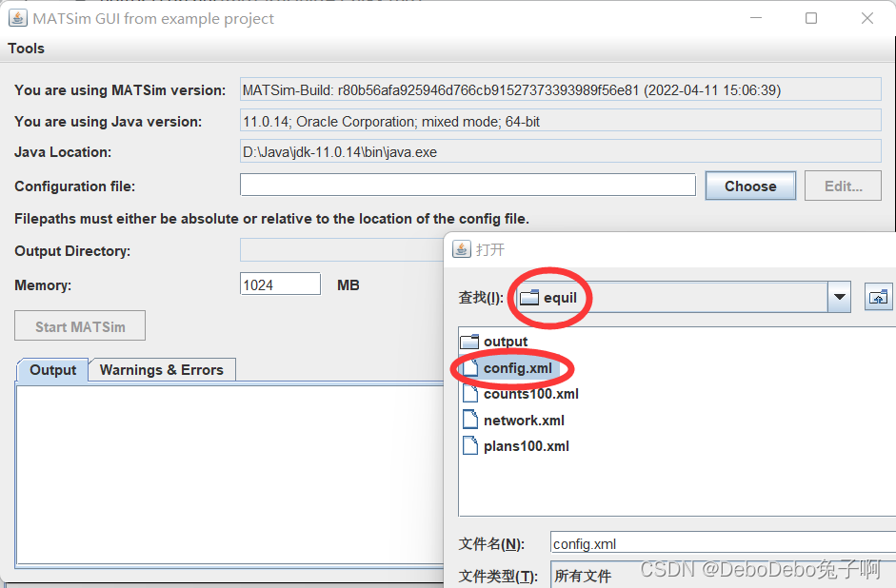This screenshot has width=896, height=588.
Task: Select counts100.xml in the file list
Action: pos(520,394)
